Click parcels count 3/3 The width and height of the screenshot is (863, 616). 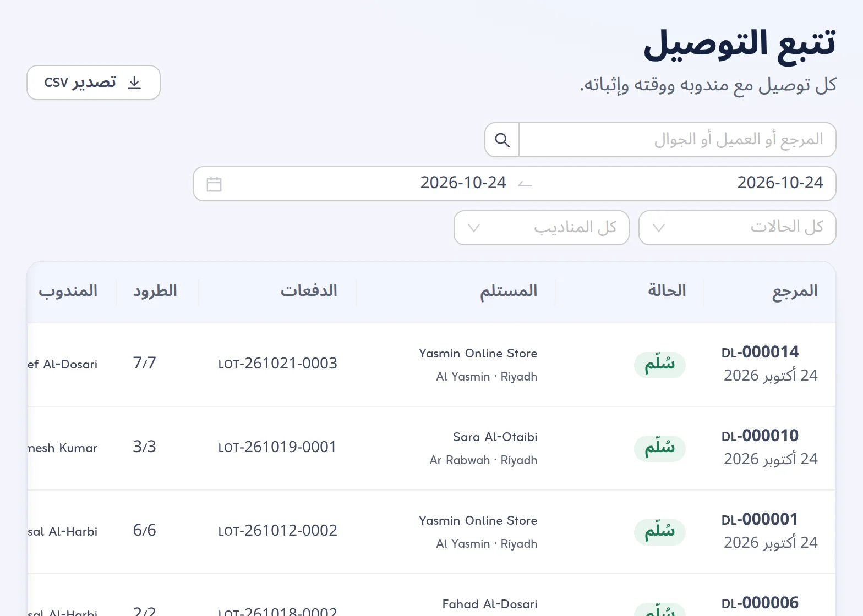[145, 447]
